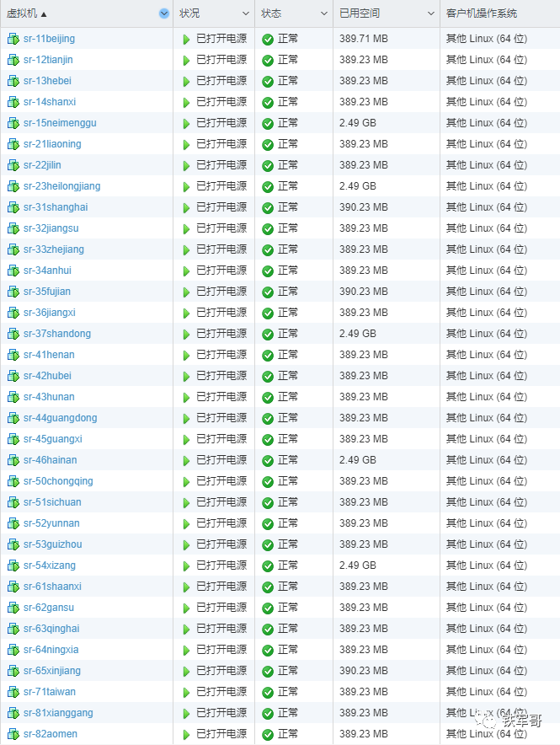
Task: Select the 390.23 MB cell for sr-35fujian
Action: point(364,292)
